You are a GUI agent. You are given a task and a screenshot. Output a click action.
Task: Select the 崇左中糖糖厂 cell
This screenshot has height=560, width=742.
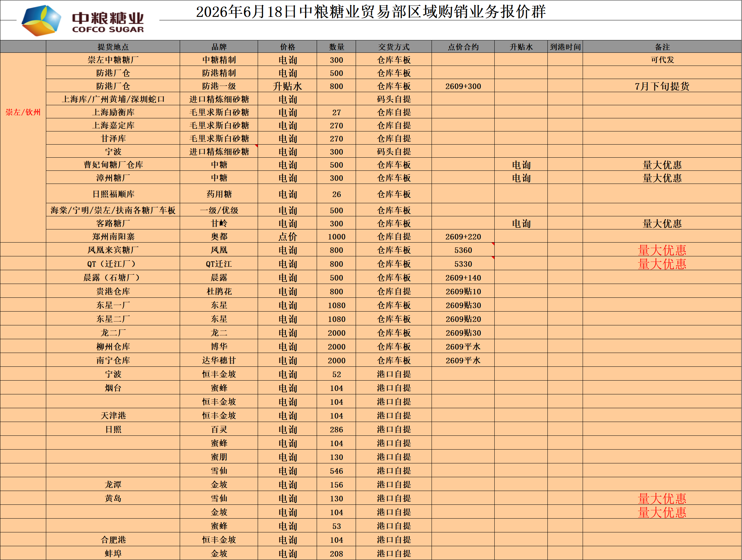(x=113, y=60)
